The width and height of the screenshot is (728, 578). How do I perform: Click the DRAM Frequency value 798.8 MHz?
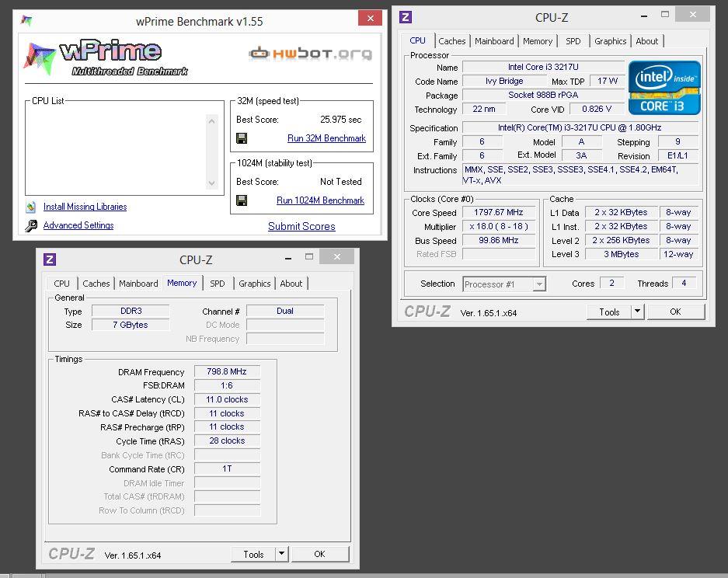coord(227,371)
